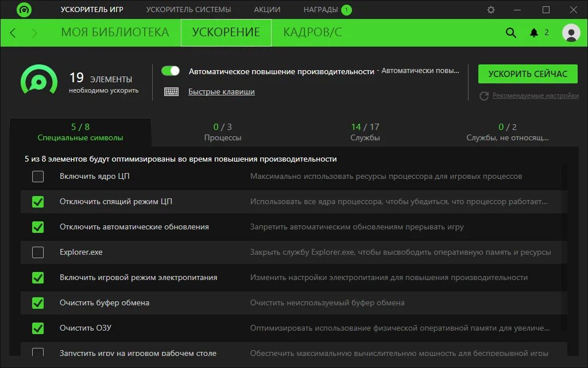Click description 'Очистить неиспользуемый буфер обмена'
Image resolution: width=588 pixels, height=368 pixels.
click(327, 302)
